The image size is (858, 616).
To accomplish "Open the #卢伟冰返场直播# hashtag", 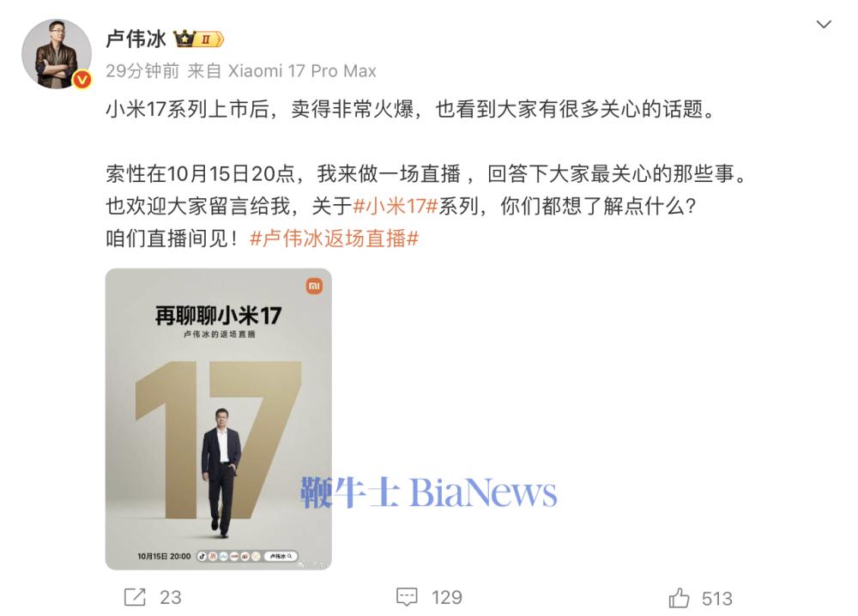I will pos(335,239).
